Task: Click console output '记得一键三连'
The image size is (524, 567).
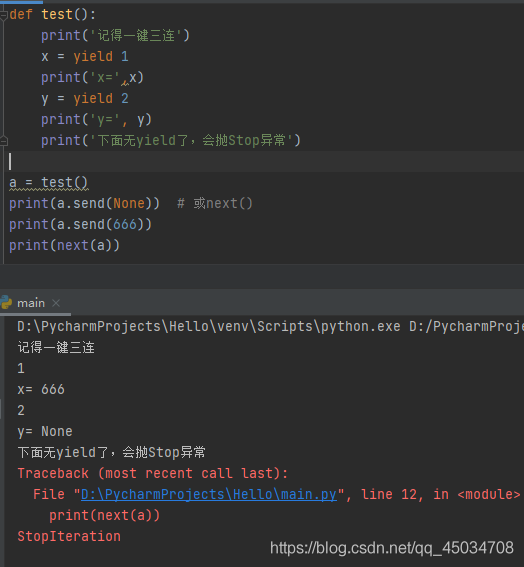Action: pyautogui.click(x=56, y=348)
